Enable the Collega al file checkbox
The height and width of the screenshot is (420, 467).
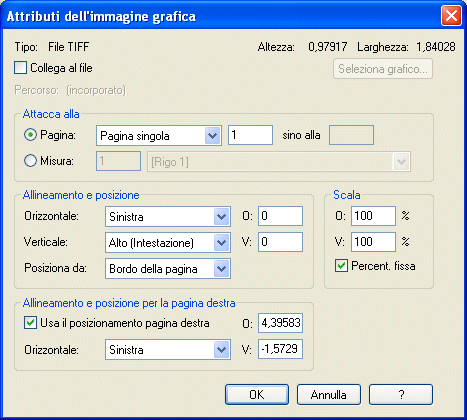pyautogui.click(x=20, y=68)
